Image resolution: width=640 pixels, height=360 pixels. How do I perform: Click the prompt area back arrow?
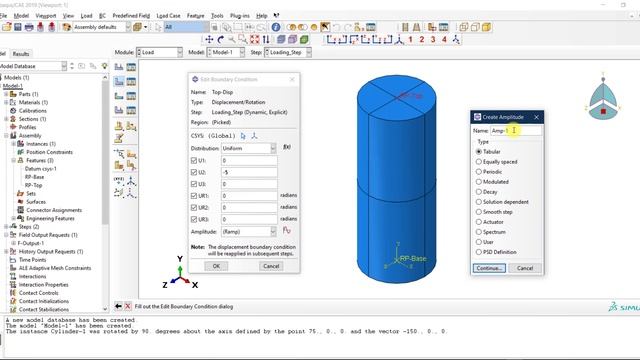[x=118, y=306]
